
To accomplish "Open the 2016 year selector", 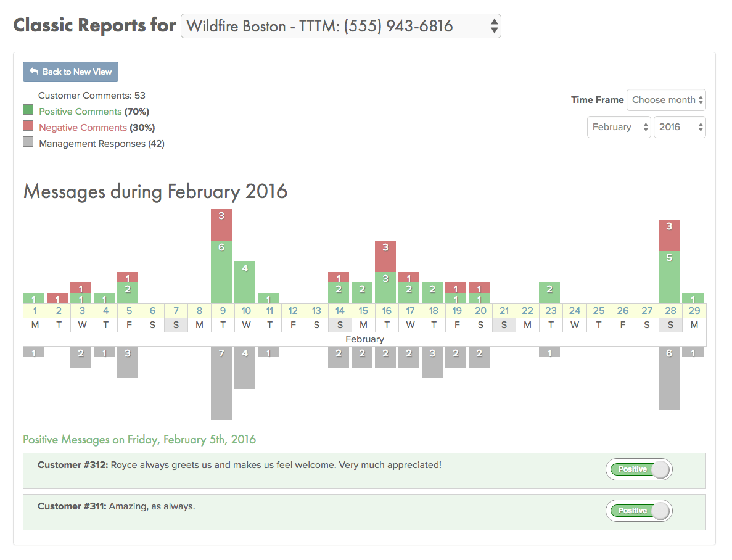I will coord(680,127).
